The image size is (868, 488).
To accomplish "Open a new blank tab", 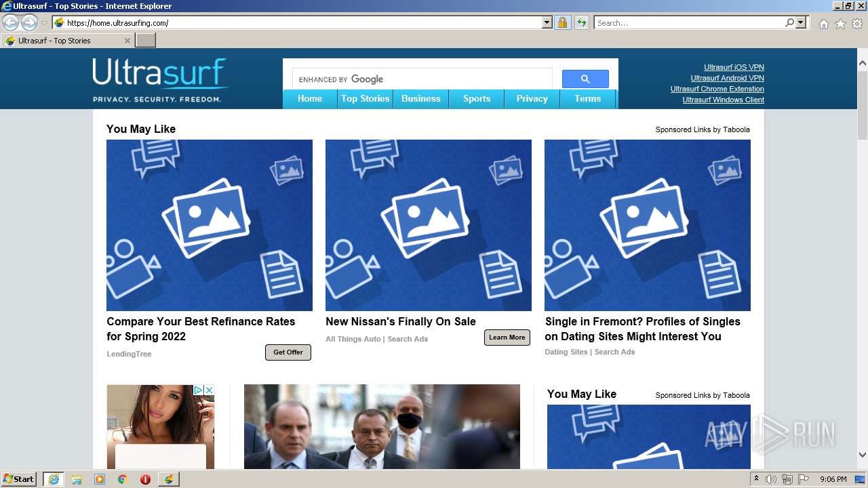I will tap(146, 41).
